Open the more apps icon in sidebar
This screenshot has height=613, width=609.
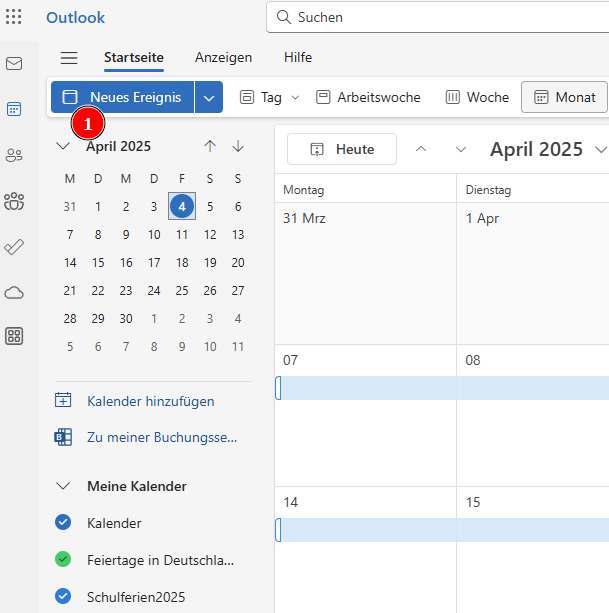(x=14, y=336)
